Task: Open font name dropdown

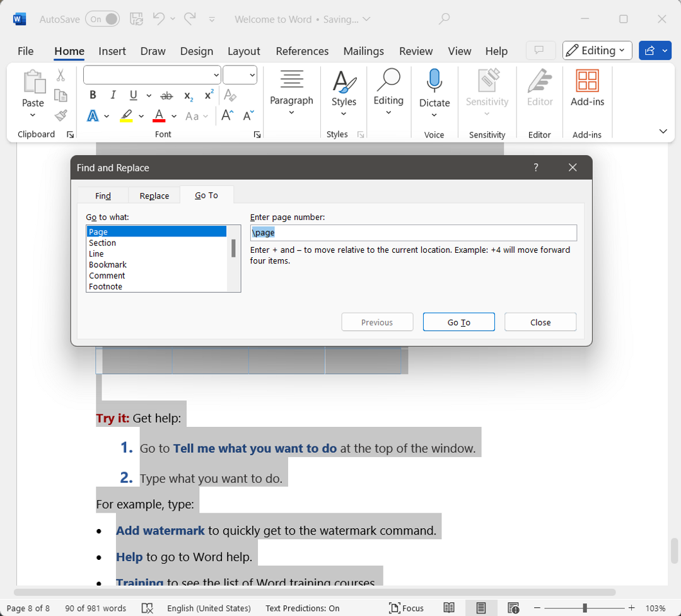Action: 216,75
